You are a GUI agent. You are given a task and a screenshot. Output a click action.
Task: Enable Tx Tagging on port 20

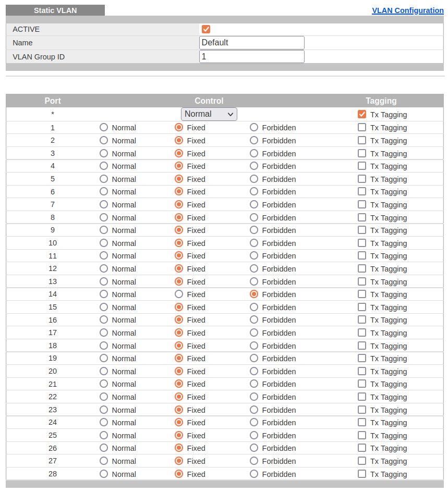[x=361, y=371]
